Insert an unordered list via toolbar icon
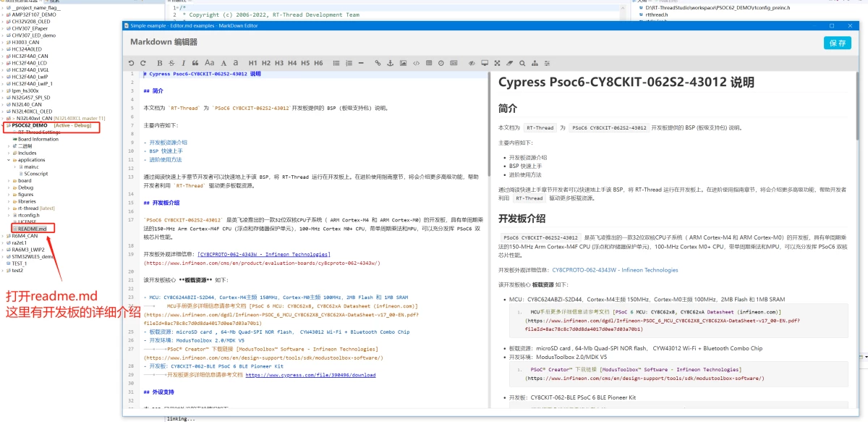The width and height of the screenshot is (868, 422). [336, 63]
